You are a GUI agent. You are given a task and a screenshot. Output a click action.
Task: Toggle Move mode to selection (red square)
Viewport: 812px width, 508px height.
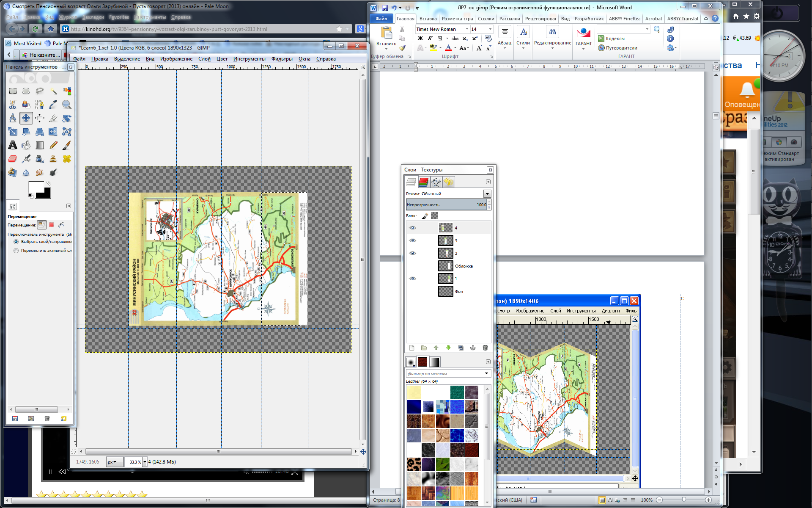52,225
